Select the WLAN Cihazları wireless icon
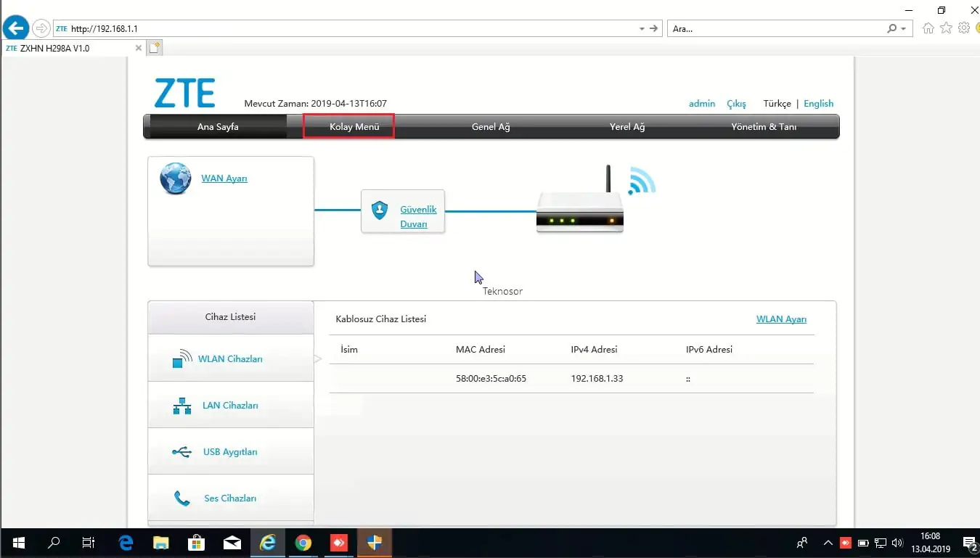 [x=182, y=359]
